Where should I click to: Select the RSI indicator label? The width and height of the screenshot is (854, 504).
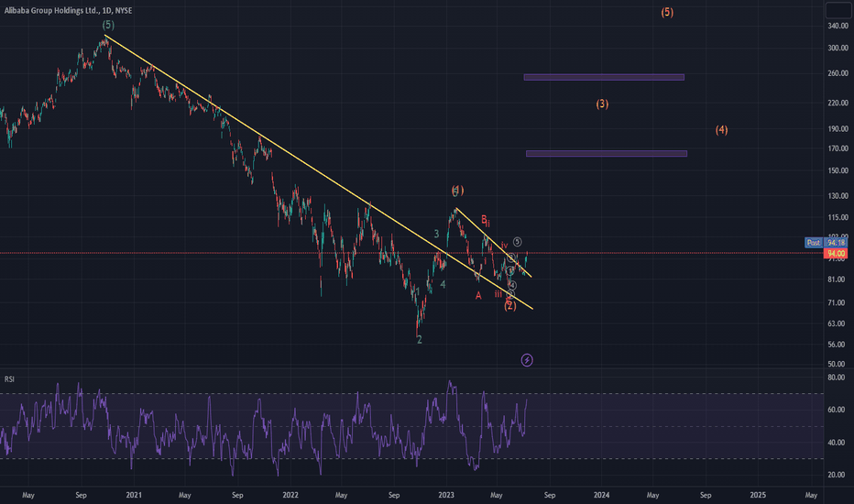pos(9,379)
